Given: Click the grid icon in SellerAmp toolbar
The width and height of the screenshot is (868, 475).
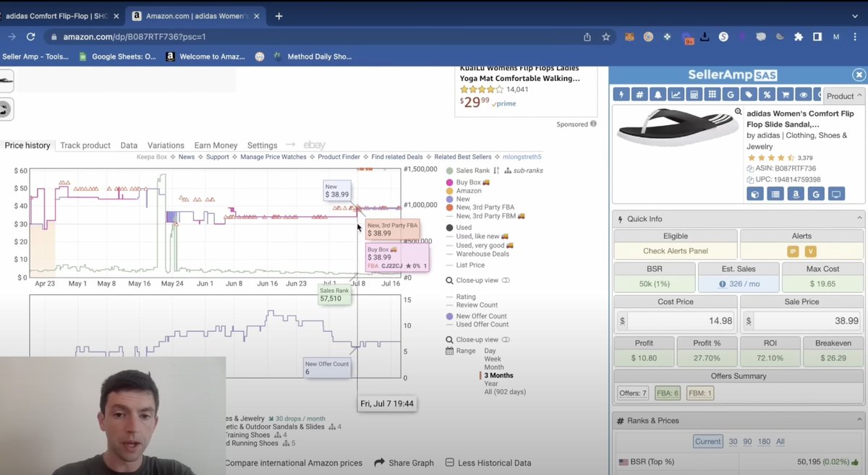Looking at the screenshot, I should tap(712, 95).
